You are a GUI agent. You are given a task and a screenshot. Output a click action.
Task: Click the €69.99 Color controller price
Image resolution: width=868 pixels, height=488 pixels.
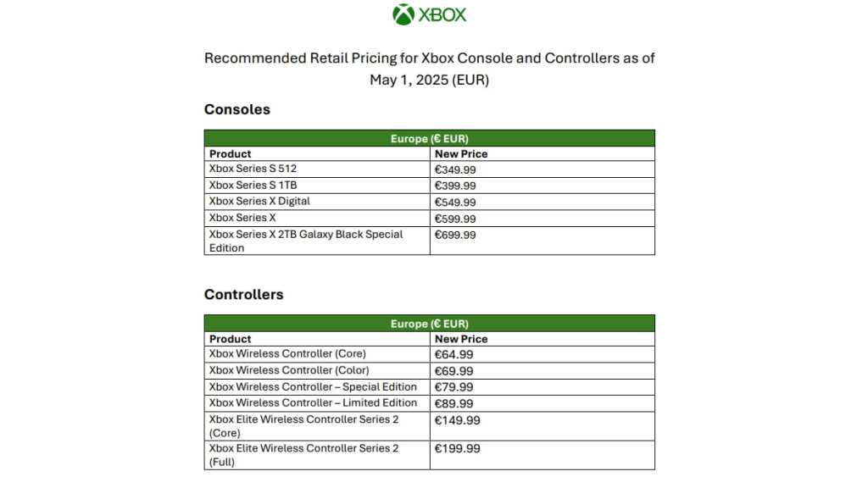tap(453, 371)
